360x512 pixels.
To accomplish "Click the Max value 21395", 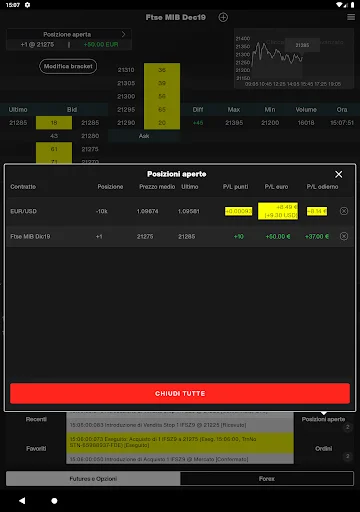I will [234, 123].
